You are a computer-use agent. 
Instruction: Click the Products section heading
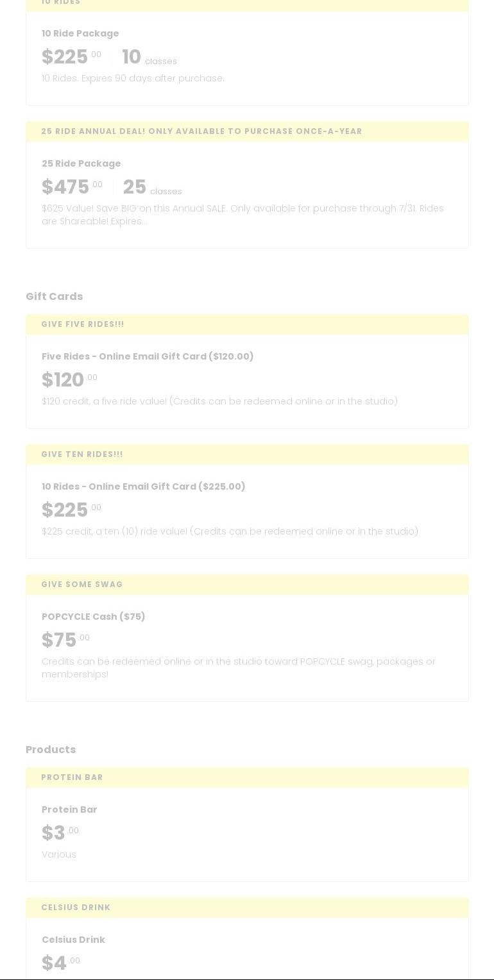pyautogui.click(x=51, y=749)
